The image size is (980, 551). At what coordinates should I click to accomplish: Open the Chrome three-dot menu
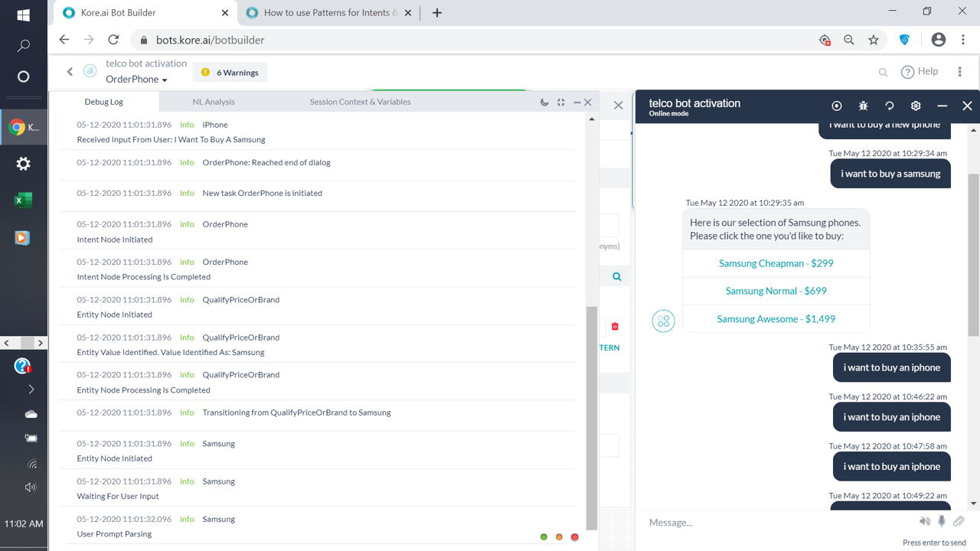pos(963,40)
